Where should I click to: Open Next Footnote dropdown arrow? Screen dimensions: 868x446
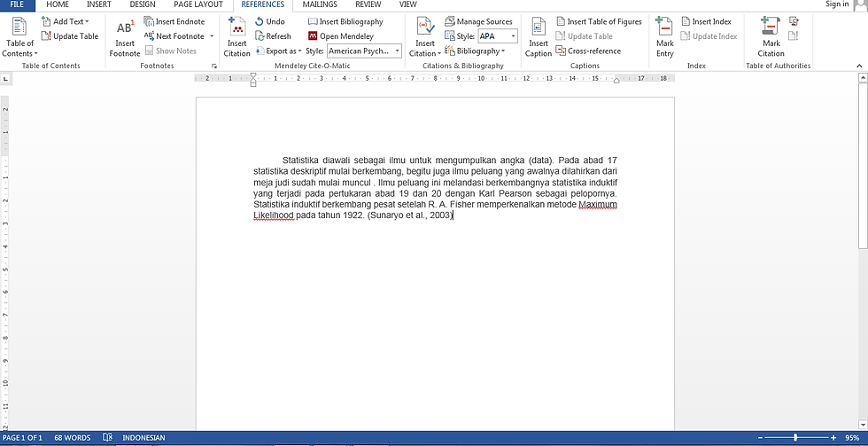pyautogui.click(x=212, y=36)
